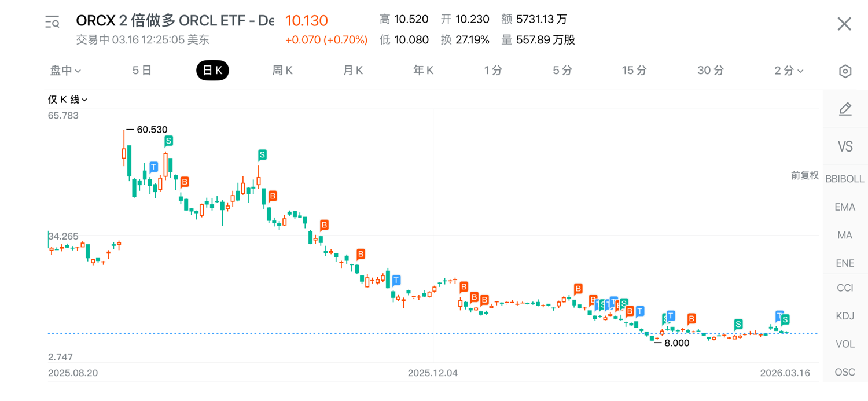Viewport: 868px width, 401px height.
Task: Enable the MA moving average indicator
Action: pos(845,235)
